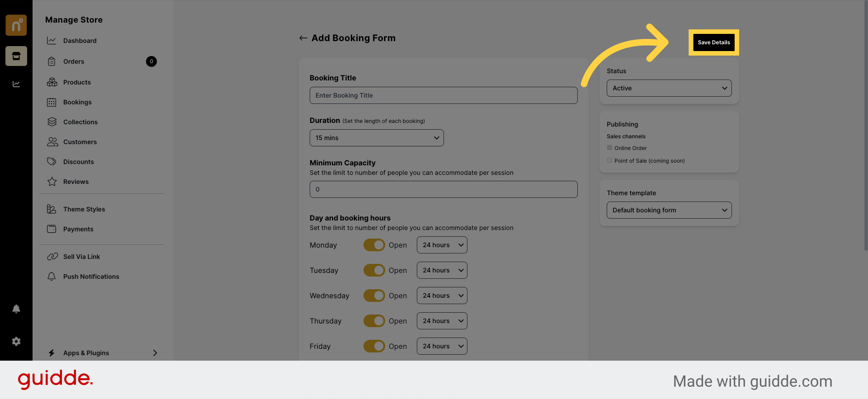Click the Save Details button
This screenshot has height=399, width=868.
[714, 42]
